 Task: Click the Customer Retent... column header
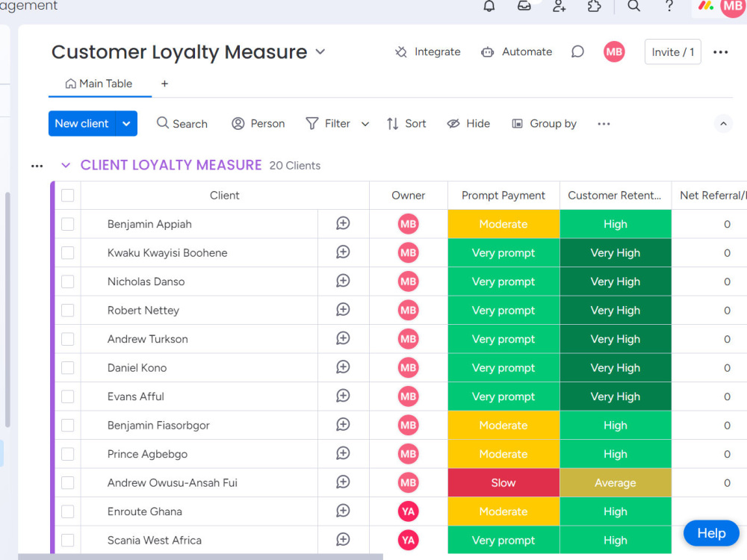[615, 195]
